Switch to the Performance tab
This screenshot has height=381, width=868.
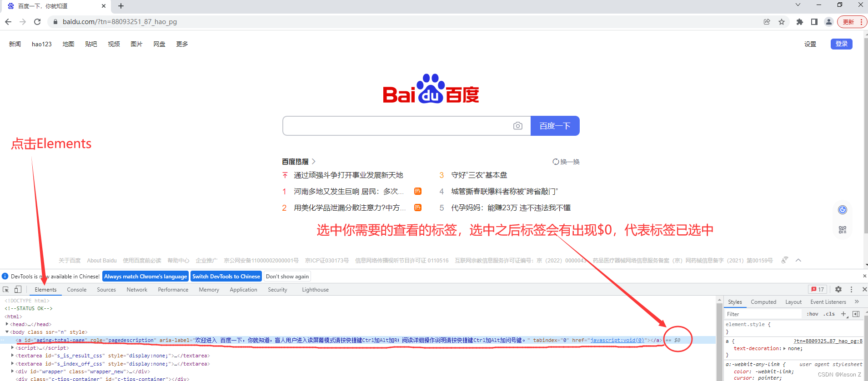[173, 290]
